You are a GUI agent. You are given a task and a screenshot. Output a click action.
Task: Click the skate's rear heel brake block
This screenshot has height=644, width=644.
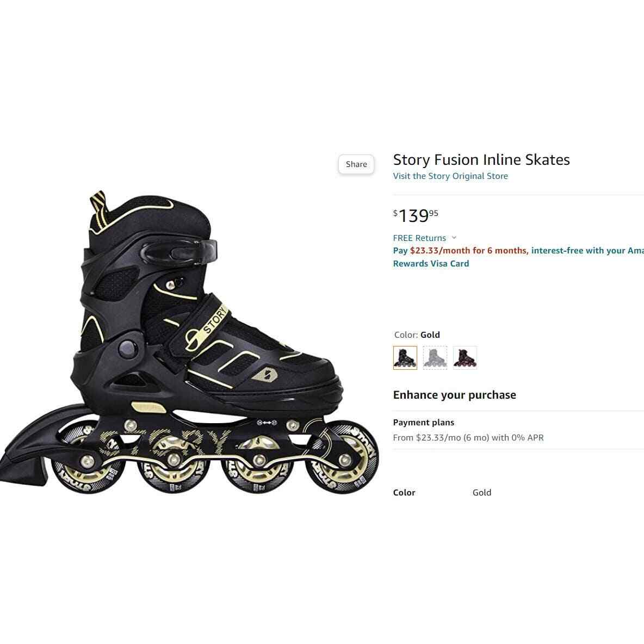[x=24, y=472]
